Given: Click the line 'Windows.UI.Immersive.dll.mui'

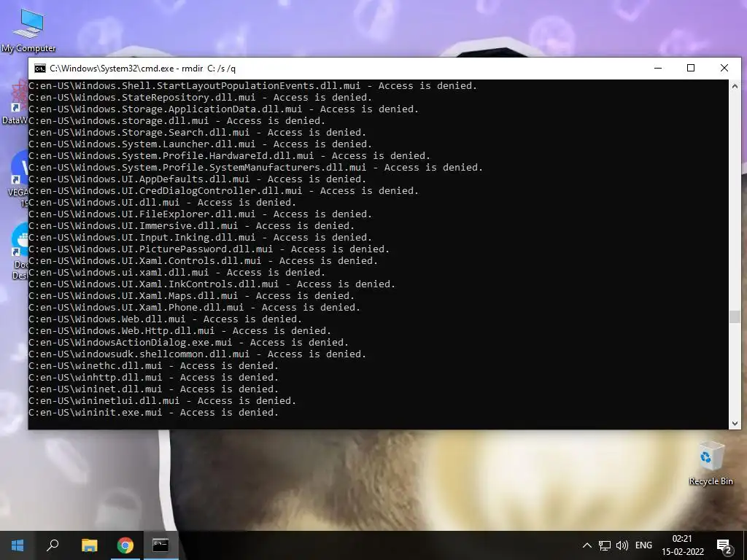Looking at the screenshot, I should point(192,226).
